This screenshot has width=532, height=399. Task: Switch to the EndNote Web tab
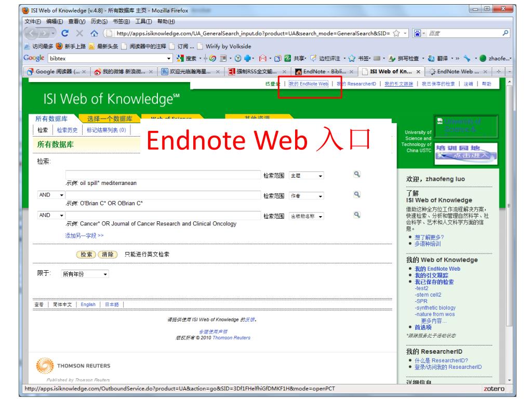(459, 72)
